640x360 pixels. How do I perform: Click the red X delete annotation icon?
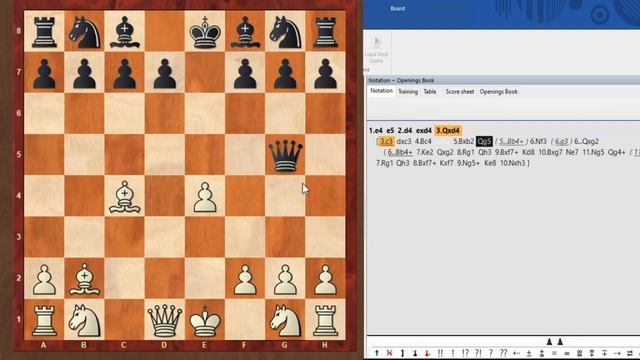point(389,353)
